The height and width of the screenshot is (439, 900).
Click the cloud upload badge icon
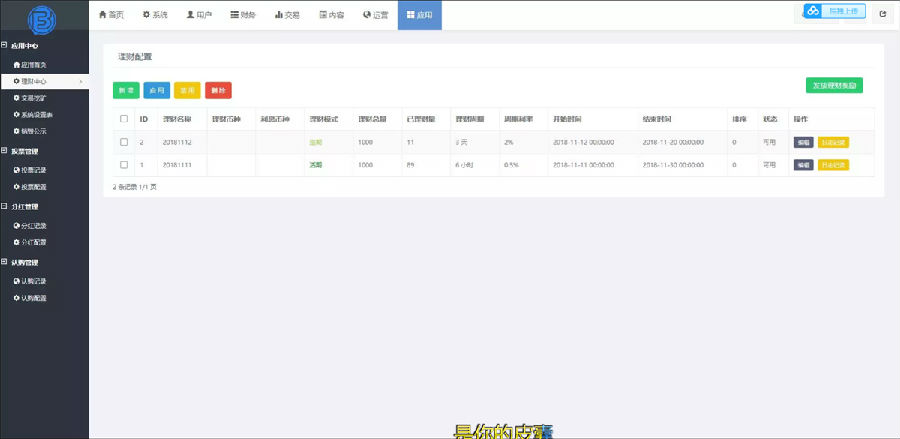(x=814, y=11)
